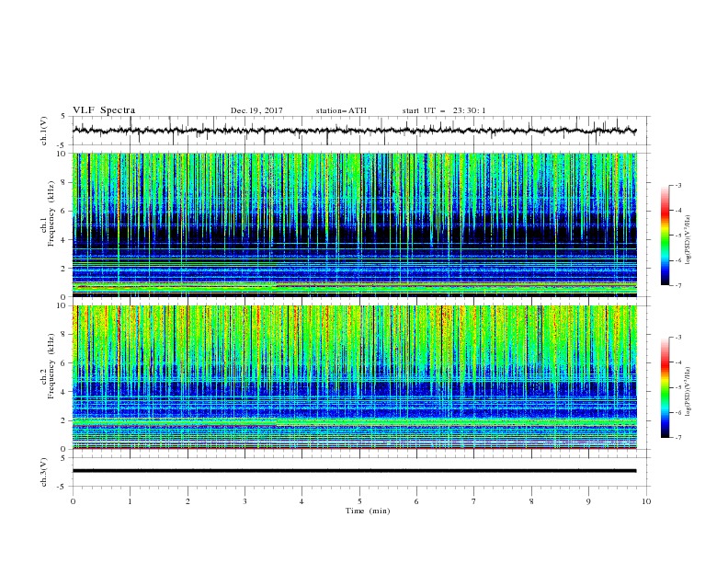Screen dimensions: 728x563
Task: Click the "2" tick on the time axis
Action: click(x=188, y=501)
